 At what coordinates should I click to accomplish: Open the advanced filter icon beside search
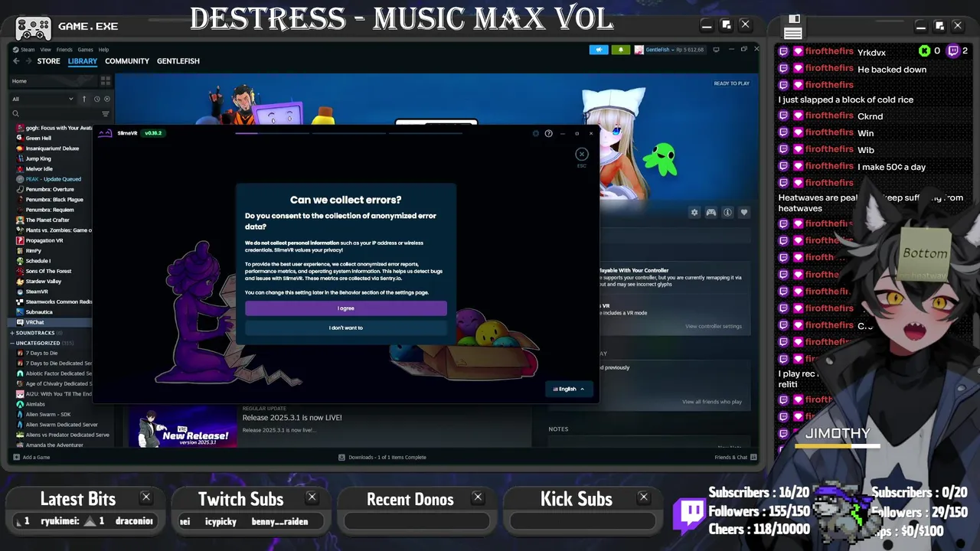point(106,114)
